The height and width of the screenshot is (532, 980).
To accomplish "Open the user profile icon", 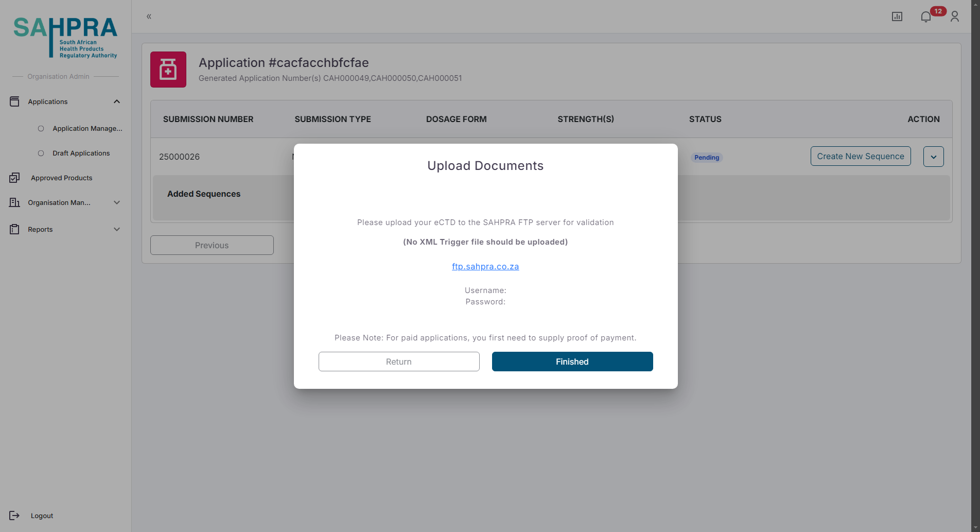I will click(954, 17).
